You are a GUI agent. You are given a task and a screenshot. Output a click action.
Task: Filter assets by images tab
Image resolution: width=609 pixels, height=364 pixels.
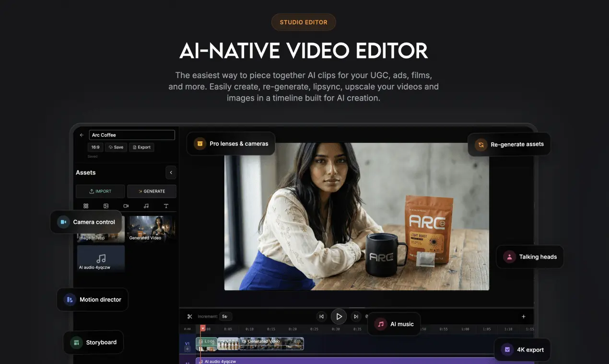pos(106,206)
